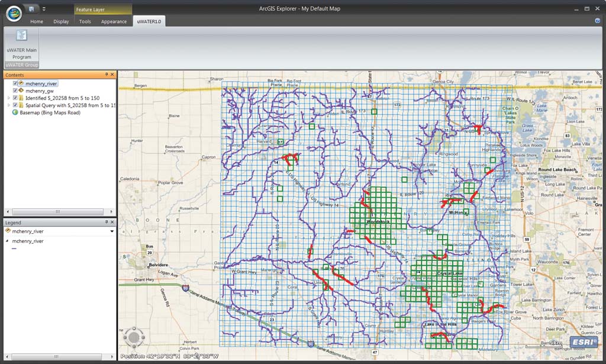Click the ESRI logo on the map
This screenshot has height=364, width=606.
(x=583, y=342)
